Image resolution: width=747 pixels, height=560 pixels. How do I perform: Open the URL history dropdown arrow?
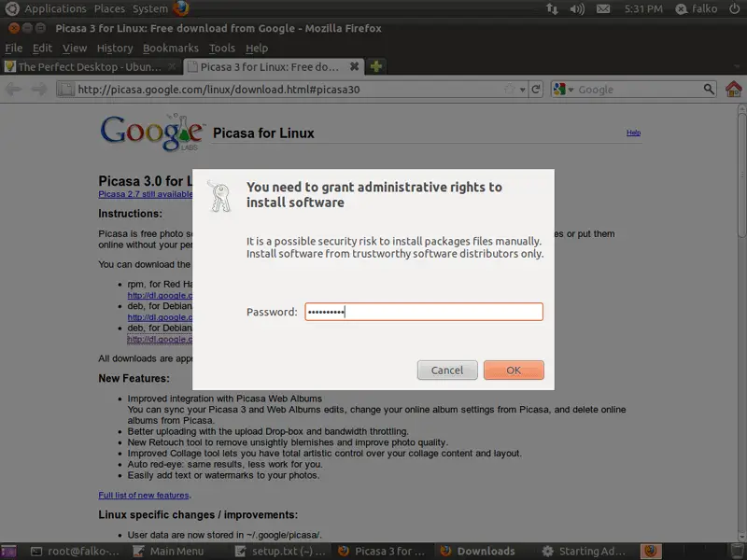tap(523, 90)
